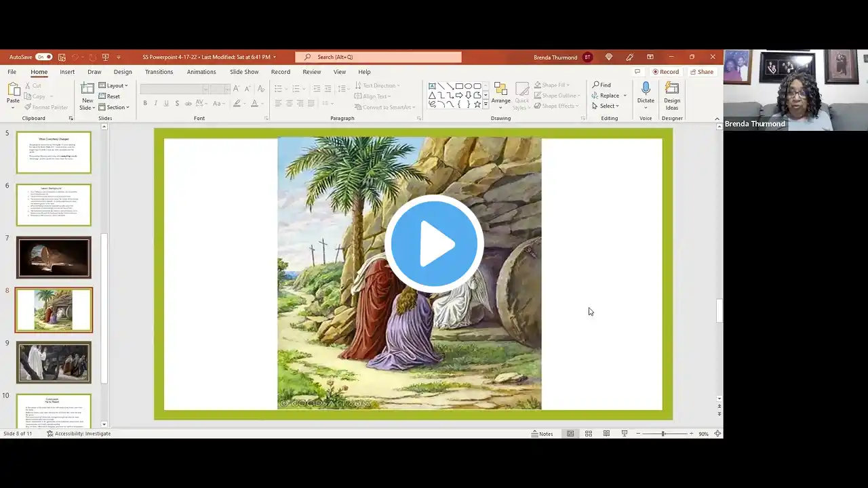
Task: Open the Select dropdown
Action: pyautogui.click(x=606, y=106)
